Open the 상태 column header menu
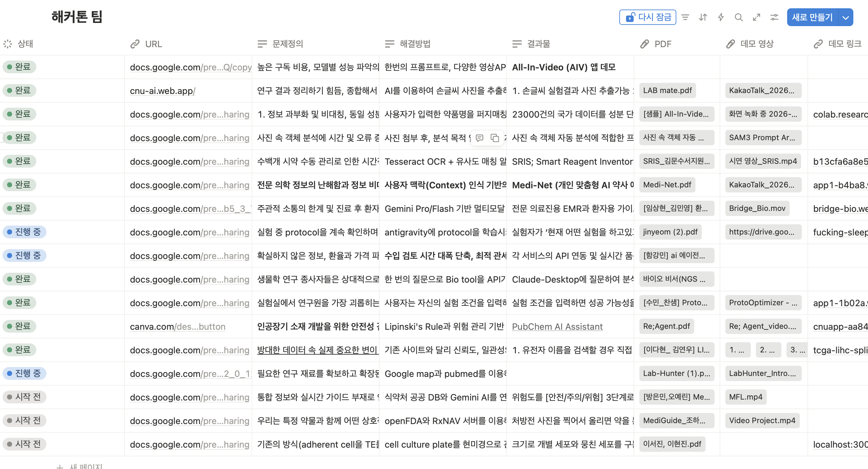The height and width of the screenshot is (469, 868). click(25, 44)
